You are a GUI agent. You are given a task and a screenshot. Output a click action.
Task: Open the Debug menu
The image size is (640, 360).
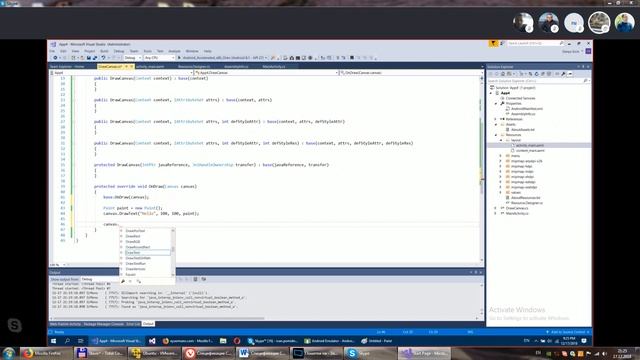tap(119, 51)
